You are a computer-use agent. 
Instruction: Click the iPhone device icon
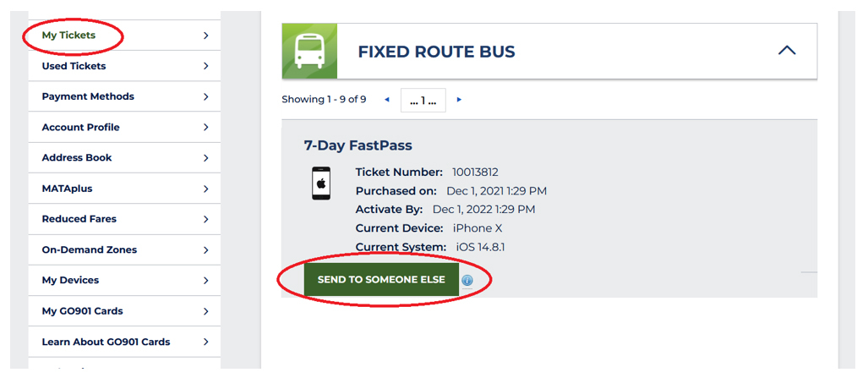(x=321, y=184)
